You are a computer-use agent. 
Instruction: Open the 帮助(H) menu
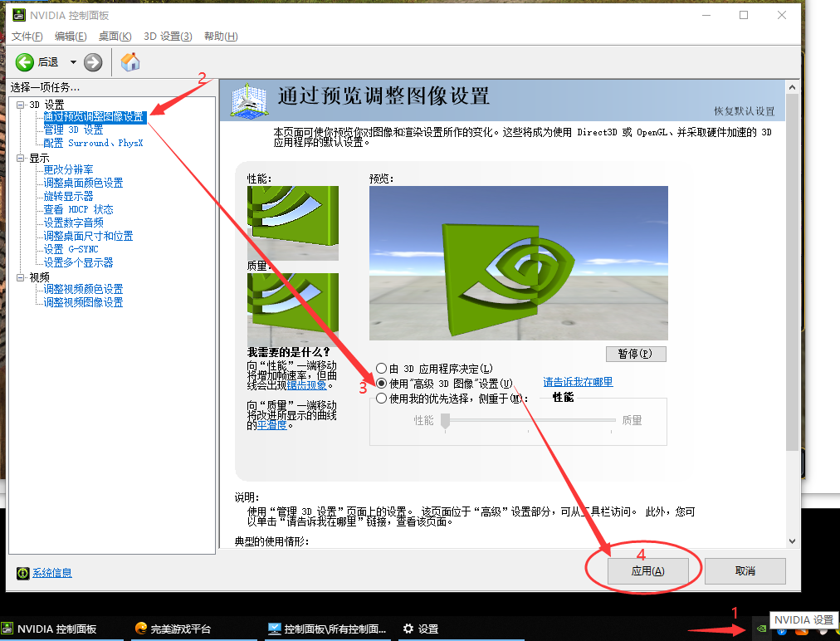coord(221,37)
